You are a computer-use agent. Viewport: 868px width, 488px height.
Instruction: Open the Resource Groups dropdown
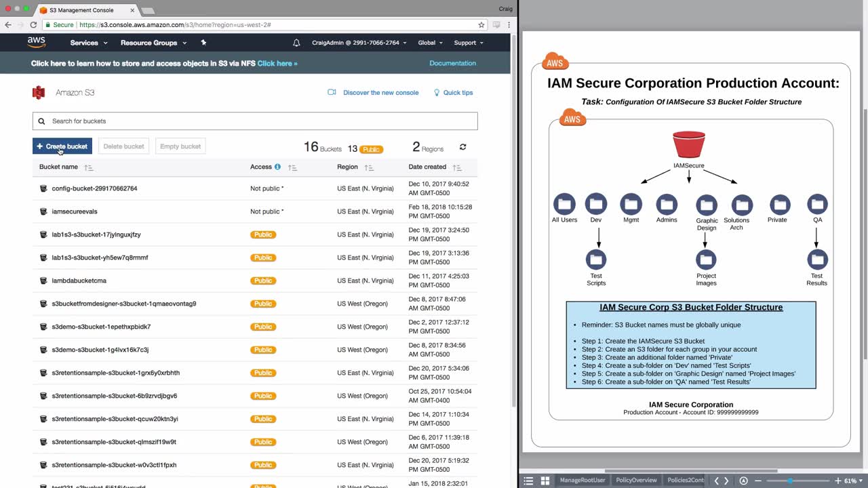tap(153, 43)
